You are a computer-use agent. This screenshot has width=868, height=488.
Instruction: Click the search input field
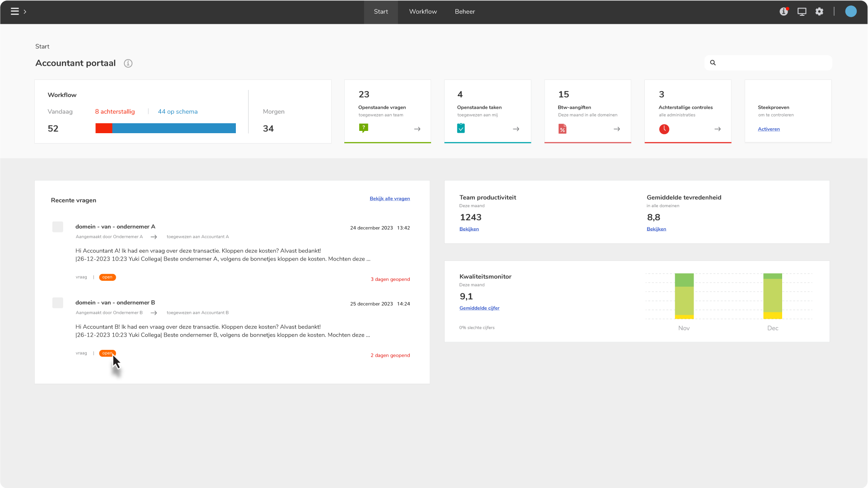[x=768, y=63]
